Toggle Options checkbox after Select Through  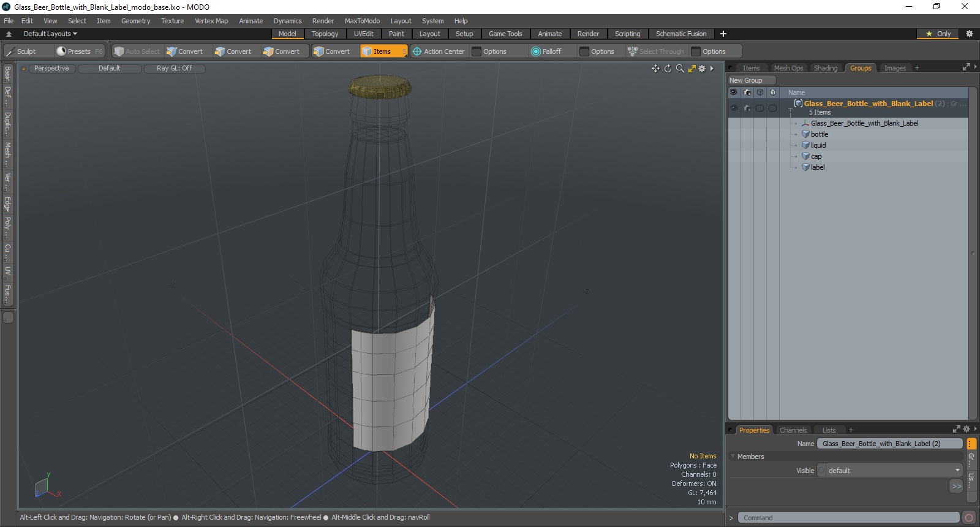[x=696, y=51]
